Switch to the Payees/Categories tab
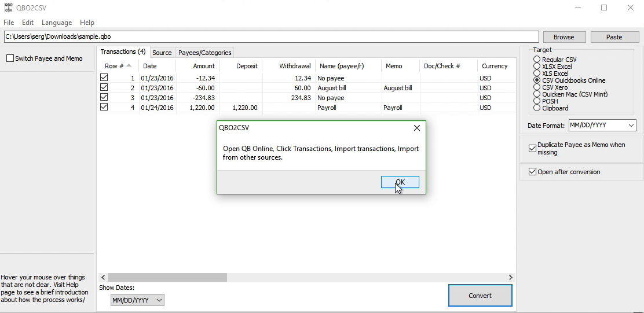Image resolution: width=644 pixels, height=313 pixels. point(204,53)
